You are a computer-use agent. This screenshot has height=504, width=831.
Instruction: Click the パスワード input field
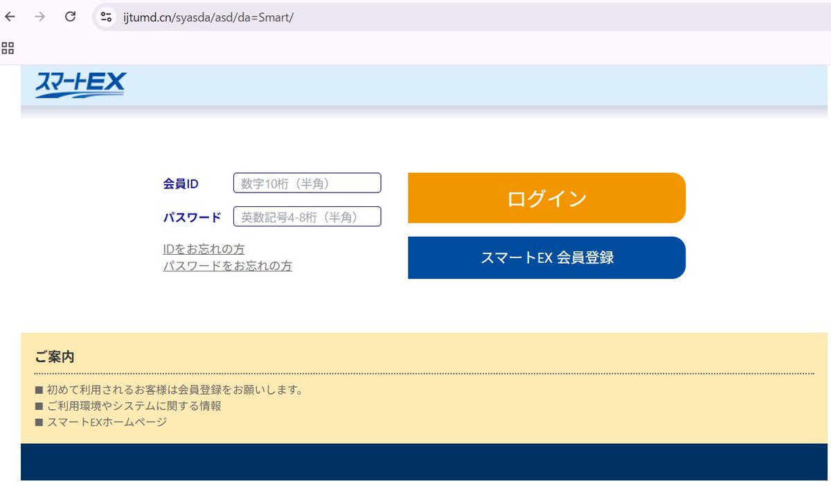pos(307,217)
